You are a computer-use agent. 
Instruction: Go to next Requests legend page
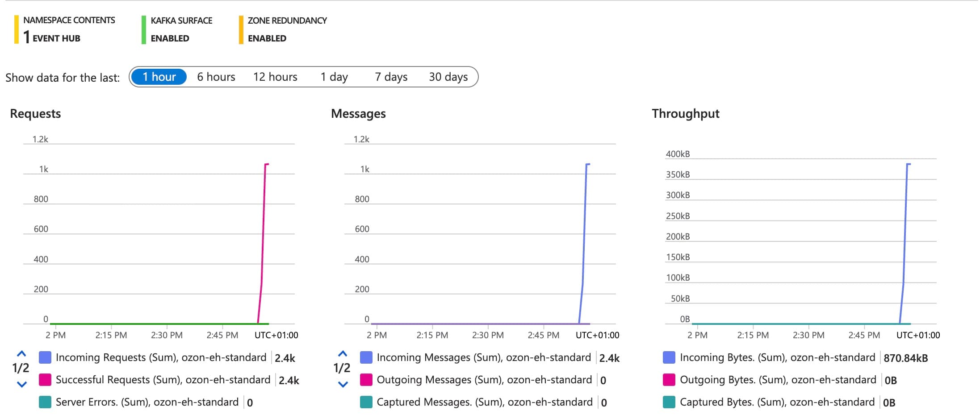pyautogui.click(x=21, y=384)
